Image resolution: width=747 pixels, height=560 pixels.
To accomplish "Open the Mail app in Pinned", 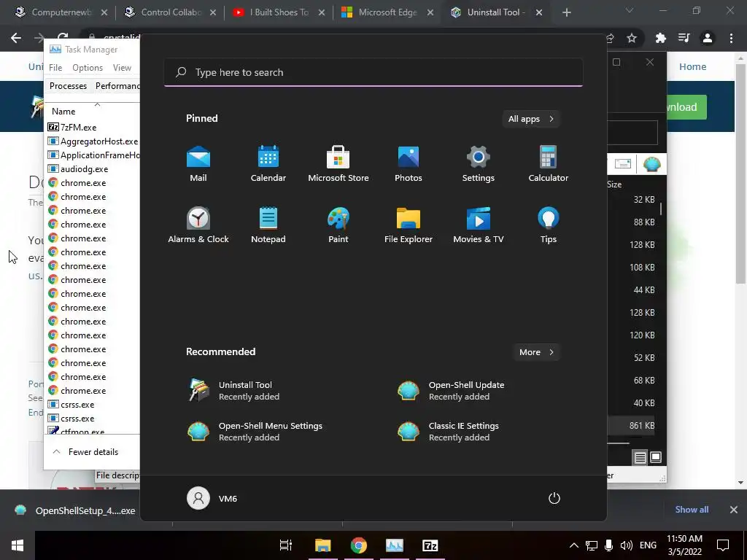I will click(x=198, y=164).
